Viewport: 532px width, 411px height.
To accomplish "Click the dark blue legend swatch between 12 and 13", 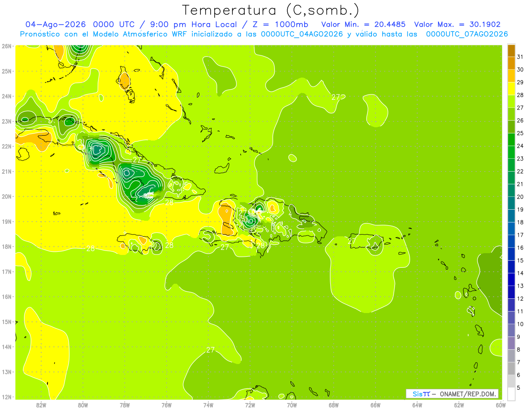I will tap(511, 292).
